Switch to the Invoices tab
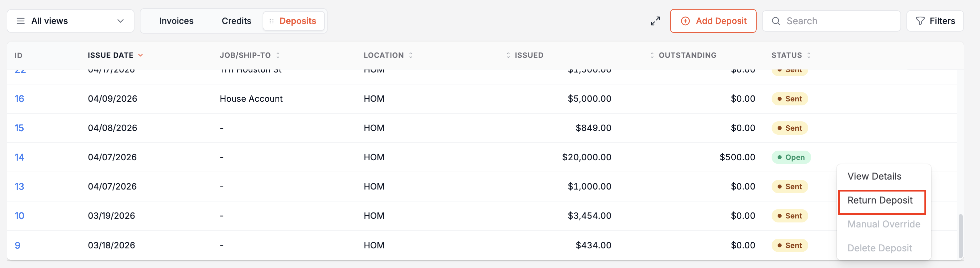The image size is (980, 268). (x=176, y=21)
